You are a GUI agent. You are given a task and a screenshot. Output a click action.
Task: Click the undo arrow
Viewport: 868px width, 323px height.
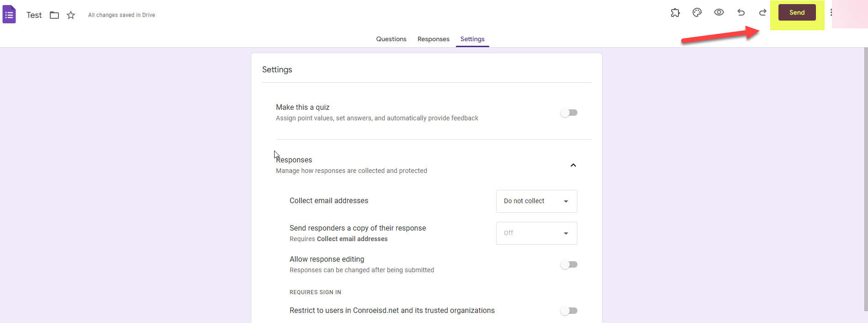741,13
